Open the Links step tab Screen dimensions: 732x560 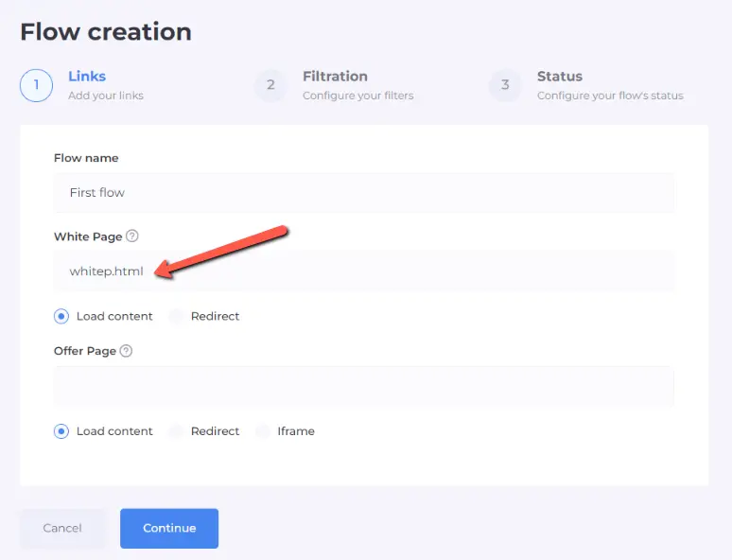coord(87,77)
